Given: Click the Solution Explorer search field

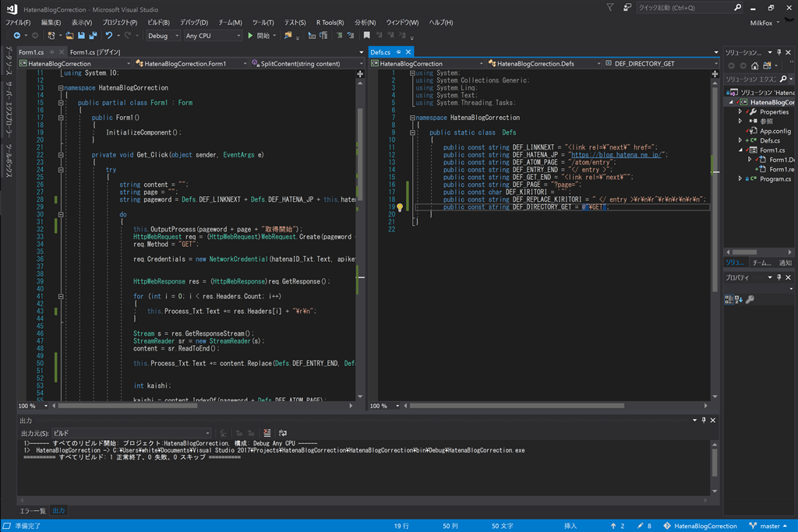Looking at the screenshot, I should pyautogui.click(x=751, y=79).
